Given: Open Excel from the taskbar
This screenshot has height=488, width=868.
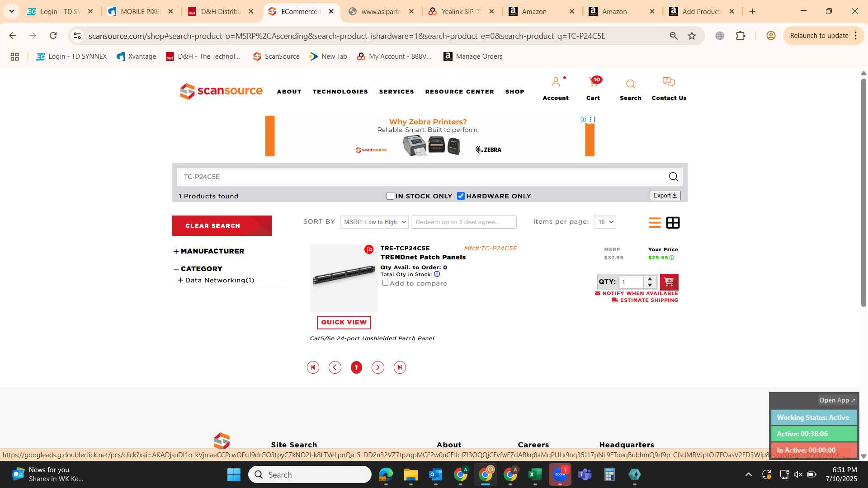Looking at the screenshot, I should 535,474.
